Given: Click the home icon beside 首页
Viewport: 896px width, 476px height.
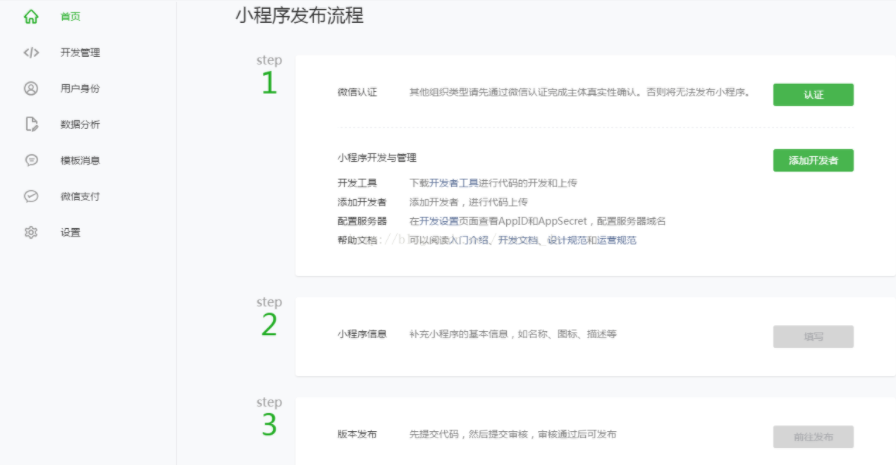Looking at the screenshot, I should tap(31, 16).
